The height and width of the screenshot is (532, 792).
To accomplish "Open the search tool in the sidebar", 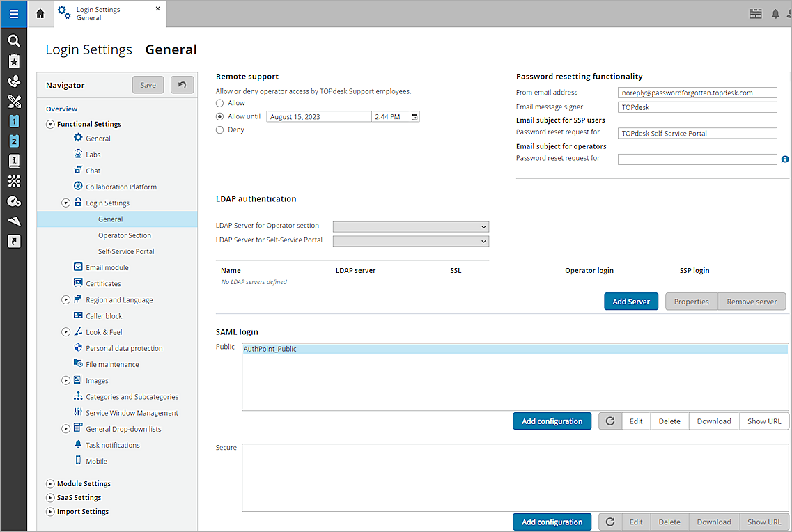I will click(14, 40).
